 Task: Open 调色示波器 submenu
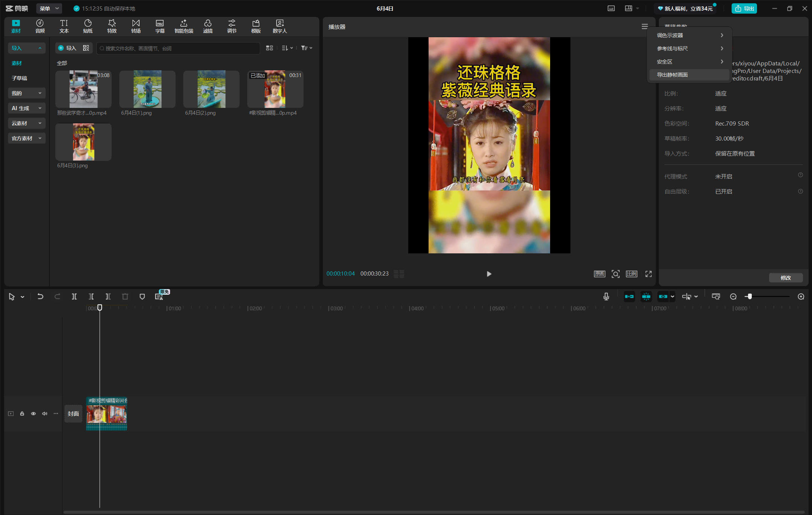[x=689, y=35]
